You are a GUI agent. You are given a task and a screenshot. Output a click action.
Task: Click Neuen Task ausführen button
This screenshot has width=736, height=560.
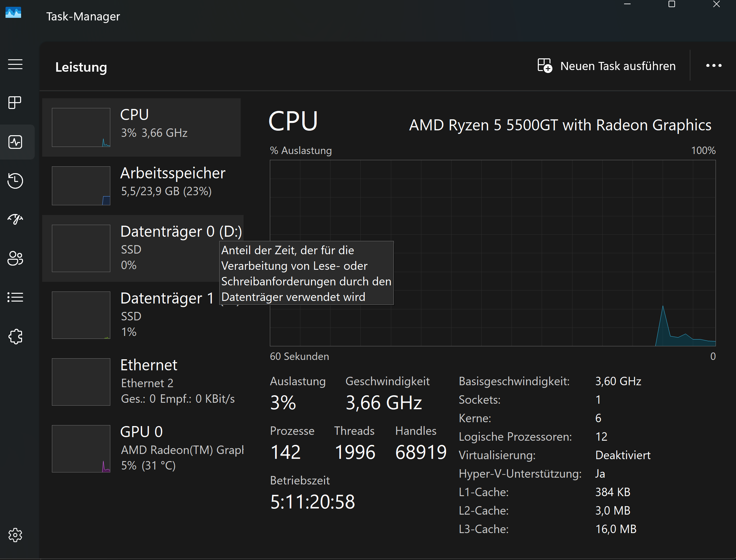(606, 66)
